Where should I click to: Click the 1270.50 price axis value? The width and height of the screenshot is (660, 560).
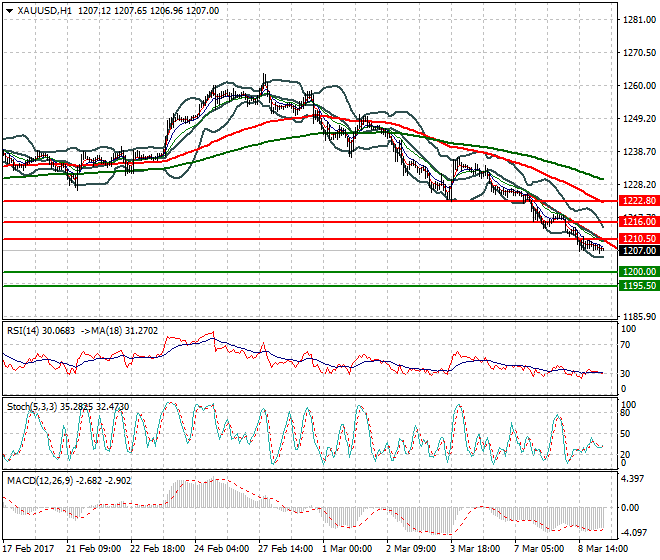tap(639, 53)
